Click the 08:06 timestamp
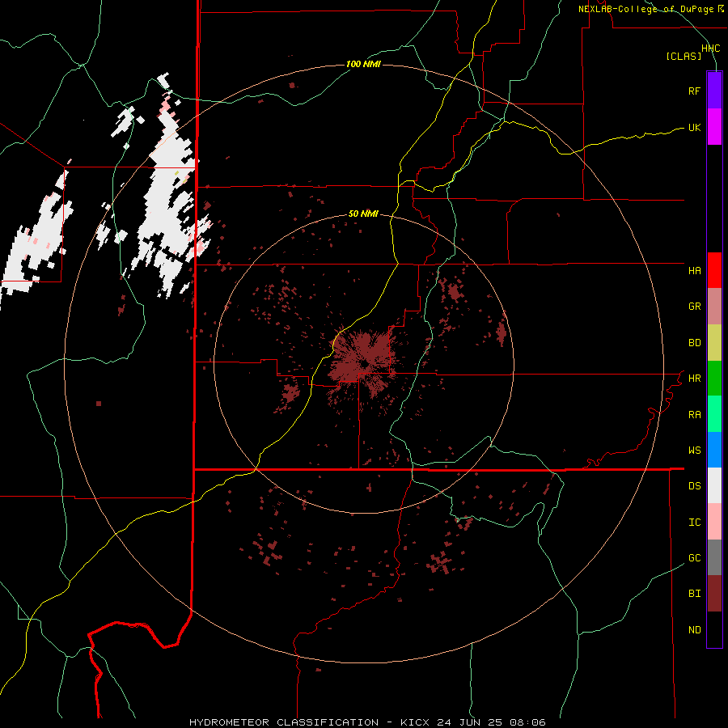This screenshot has width=728, height=728. tap(527, 722)
